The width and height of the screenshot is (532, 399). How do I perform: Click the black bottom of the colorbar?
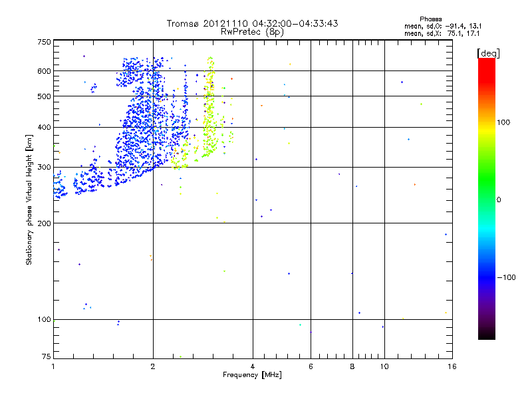487,334
